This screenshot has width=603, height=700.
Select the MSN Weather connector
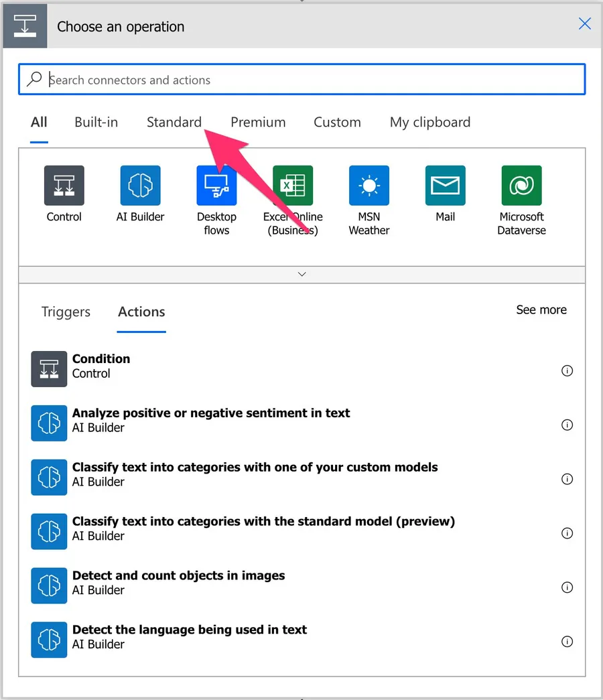pyautogui.click(x=368, y=186)
